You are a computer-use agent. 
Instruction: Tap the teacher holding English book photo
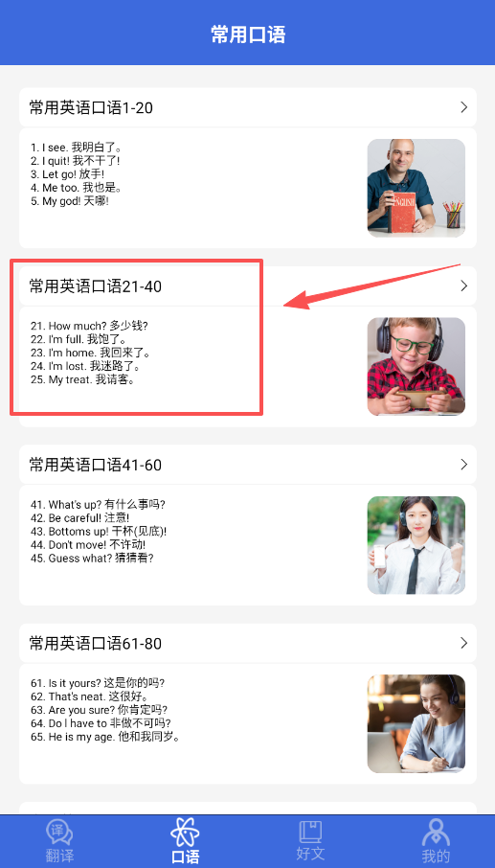[416, 188]
